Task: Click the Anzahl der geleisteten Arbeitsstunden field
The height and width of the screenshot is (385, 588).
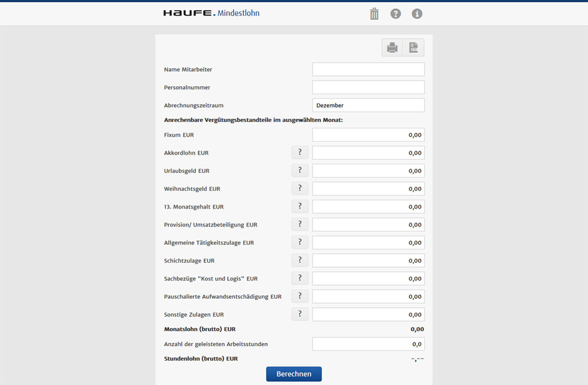Action: (368, 344)
